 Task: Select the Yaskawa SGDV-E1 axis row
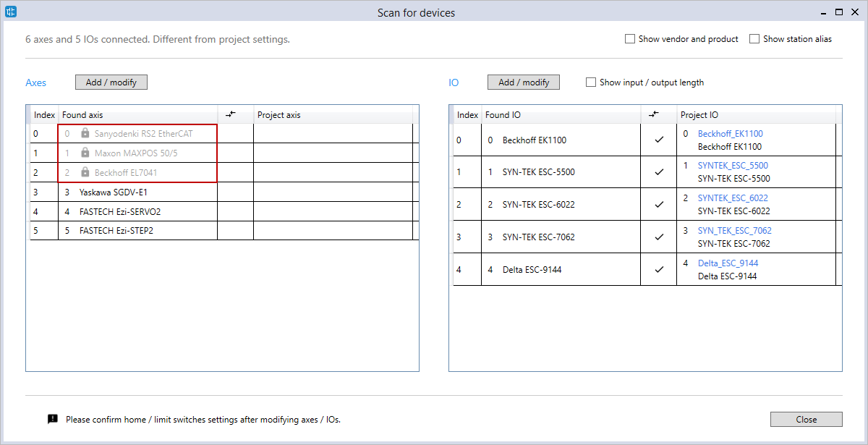[113, 192]
